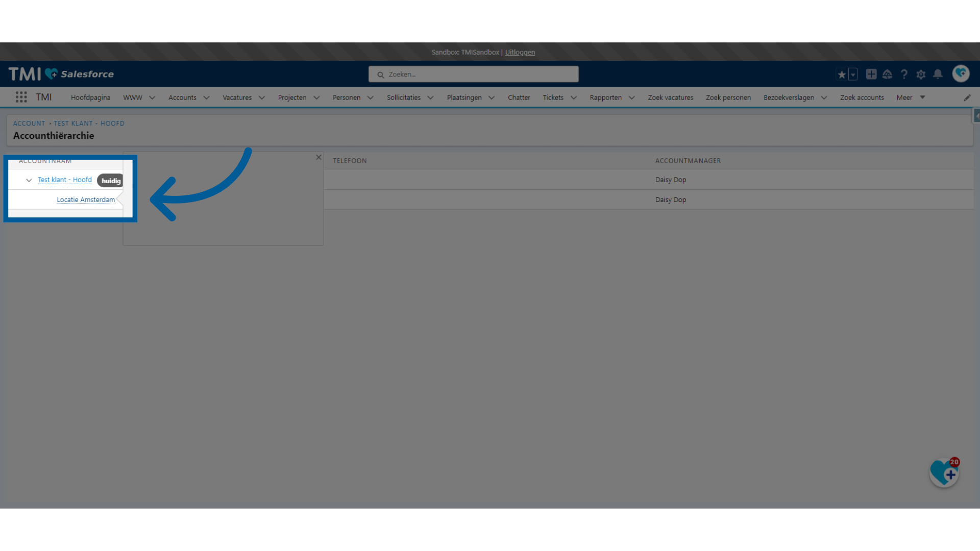Click the search bar icon

point(381,74)
